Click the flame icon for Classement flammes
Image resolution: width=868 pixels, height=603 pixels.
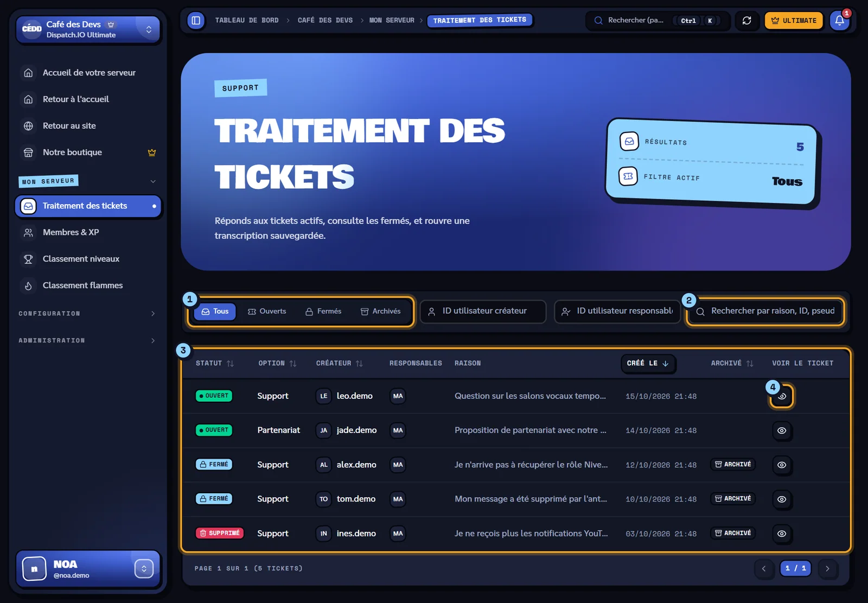click(x=28, y=285)
